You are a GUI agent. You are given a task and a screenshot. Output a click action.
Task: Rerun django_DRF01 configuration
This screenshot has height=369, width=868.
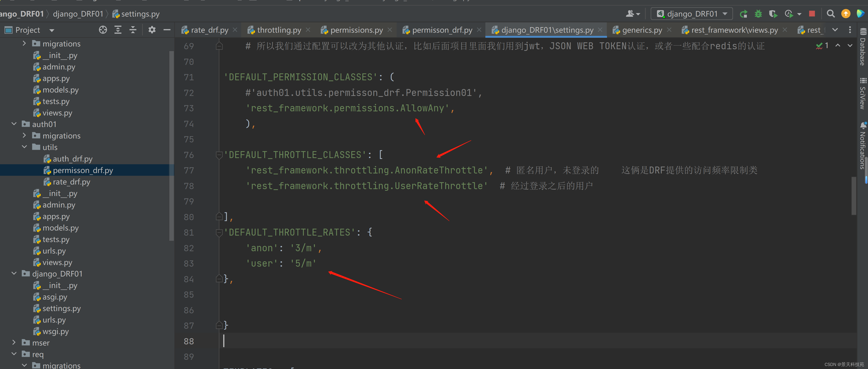pos(744,14)
